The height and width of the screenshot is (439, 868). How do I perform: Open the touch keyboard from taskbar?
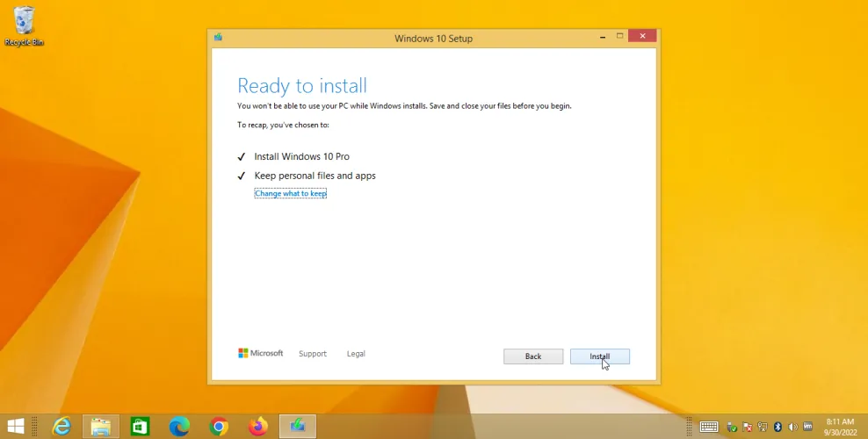point(709,428)
